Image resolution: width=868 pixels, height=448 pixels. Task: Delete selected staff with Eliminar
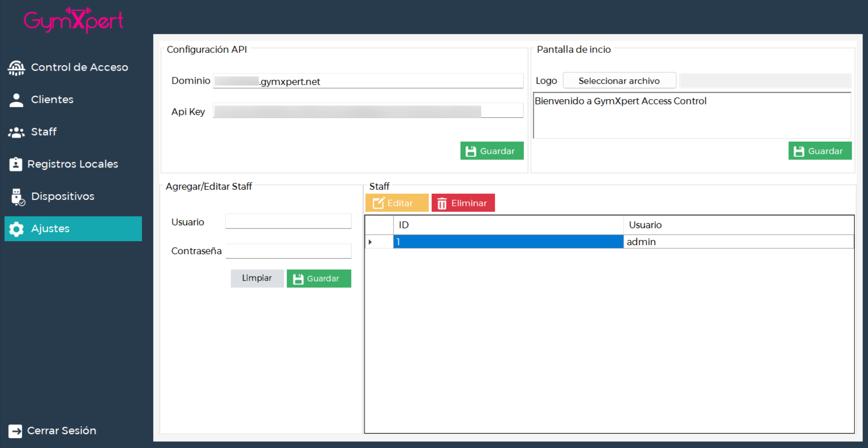coord(463,203)
